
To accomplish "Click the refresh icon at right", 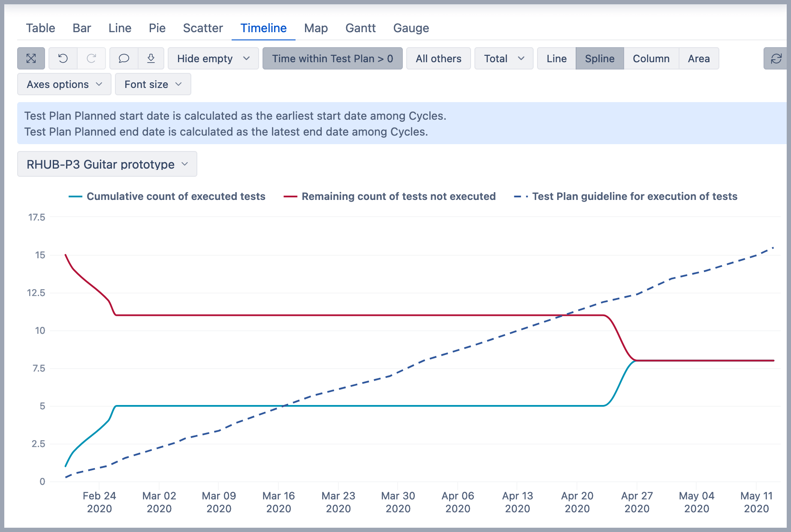I will (x=776, y=58).
